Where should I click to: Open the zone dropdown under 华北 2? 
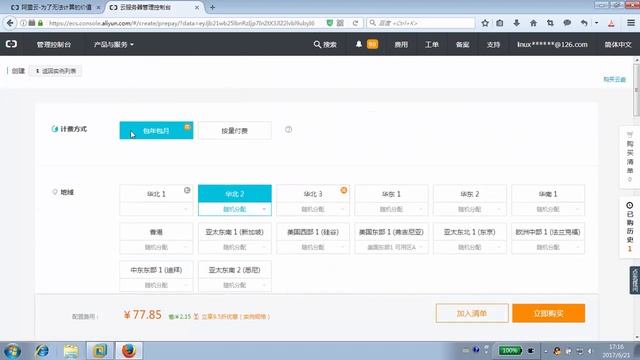coord(235,209)
